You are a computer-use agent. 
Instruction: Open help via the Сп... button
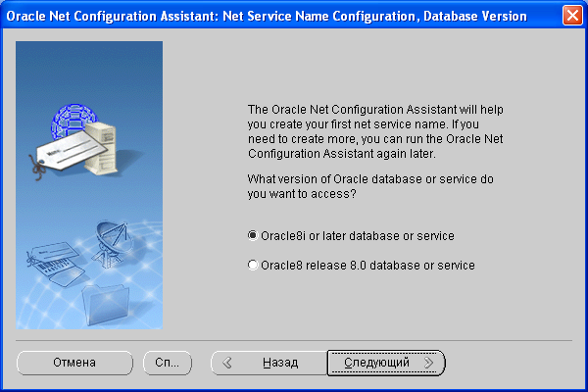(x=168, y=363)
